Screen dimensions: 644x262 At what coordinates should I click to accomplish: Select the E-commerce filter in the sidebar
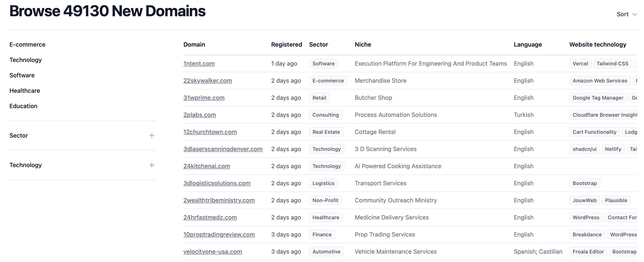[x=27, y=44]
